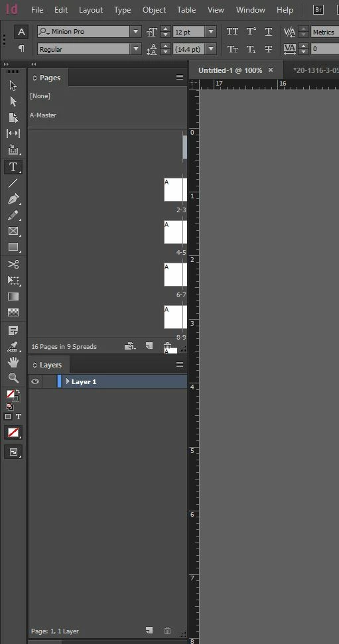The image size is (339, 644).
Task: Open font family dropdown next to Minion Pro
Action: pyautogui.click(x=135, y=32)
